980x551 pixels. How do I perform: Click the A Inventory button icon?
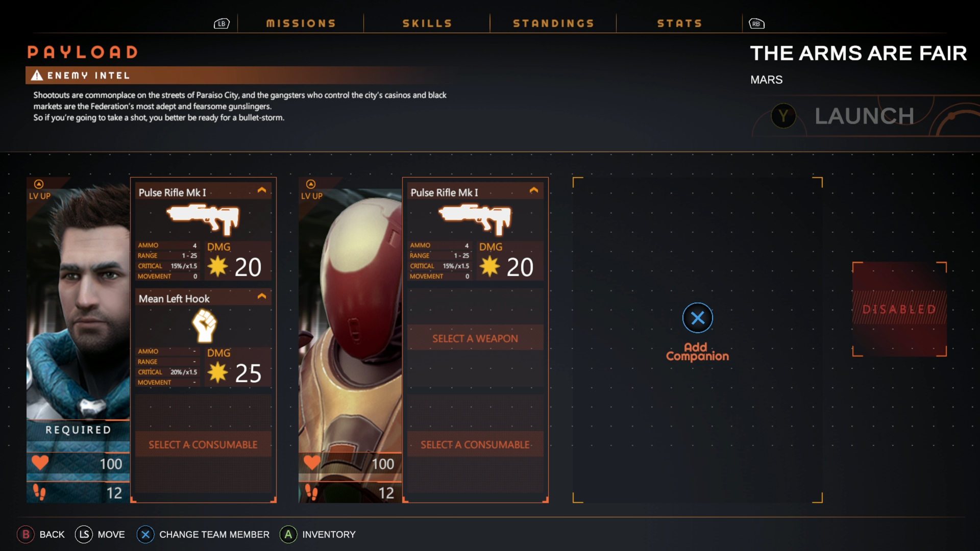coord(288,534)
